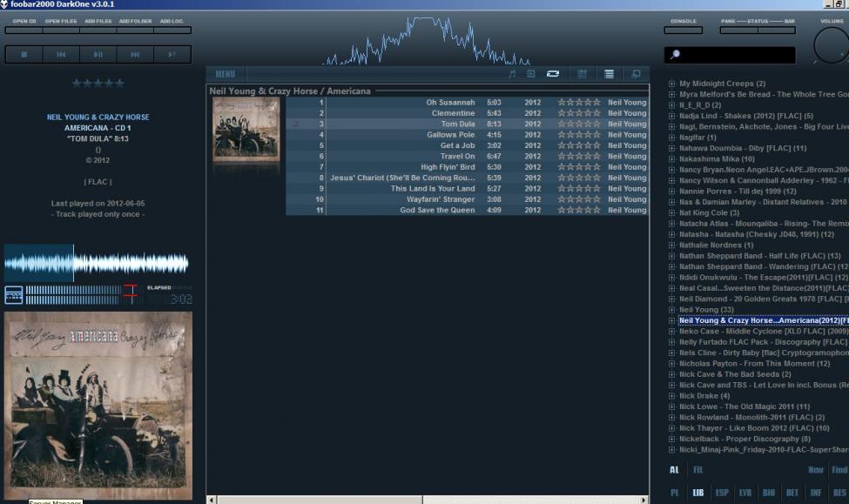
Task: Click the Open CD button
Action: tap(24, 30)
